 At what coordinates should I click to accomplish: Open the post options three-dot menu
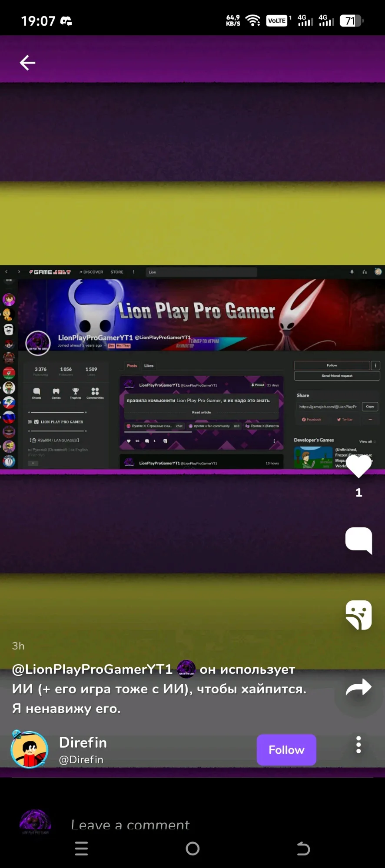358,745
